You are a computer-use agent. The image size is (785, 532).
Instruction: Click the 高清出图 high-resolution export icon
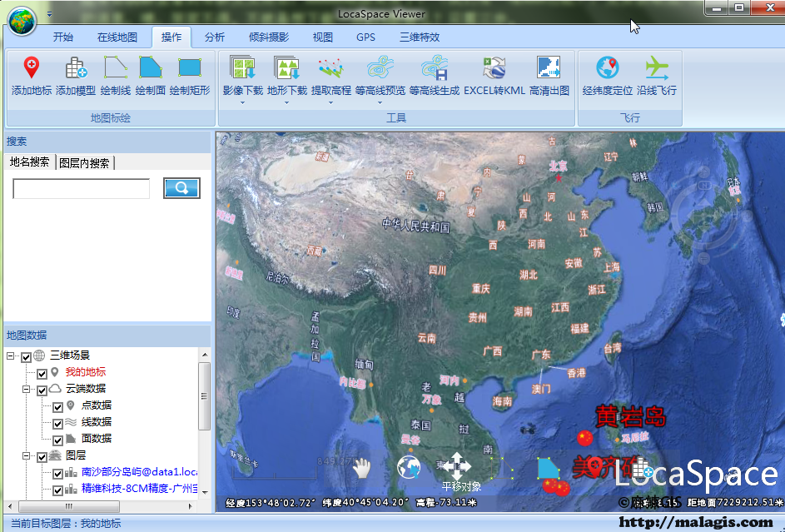[549, 67]
